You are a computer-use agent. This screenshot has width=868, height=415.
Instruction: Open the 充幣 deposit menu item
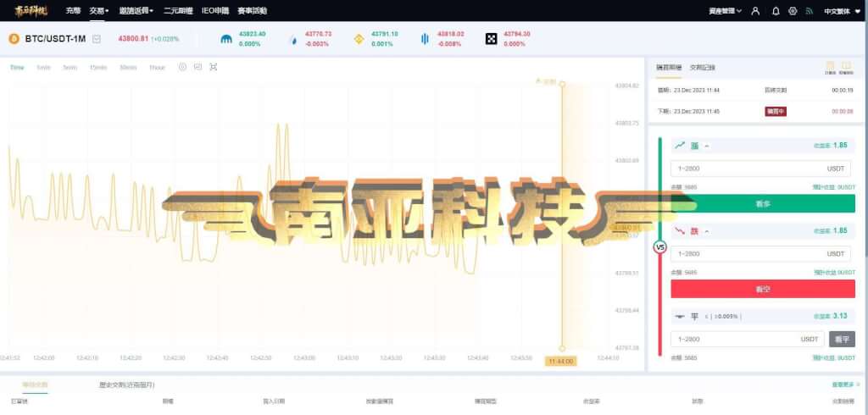[x=73, y=10]
